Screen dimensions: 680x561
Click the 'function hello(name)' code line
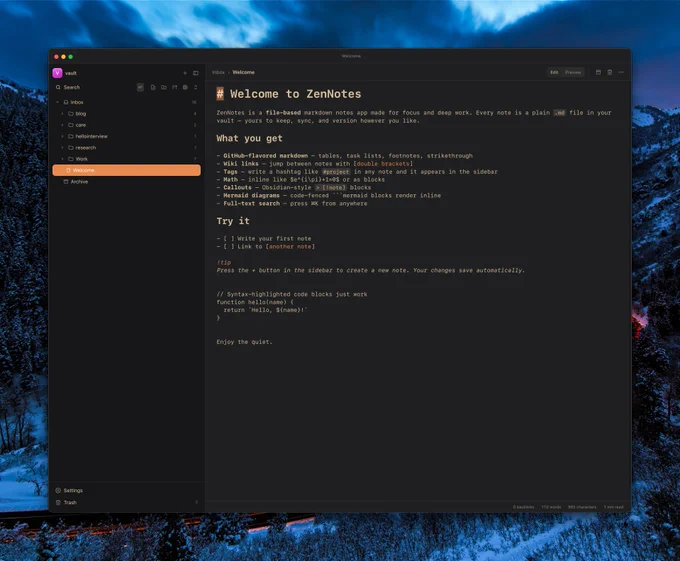click(255, 302)
